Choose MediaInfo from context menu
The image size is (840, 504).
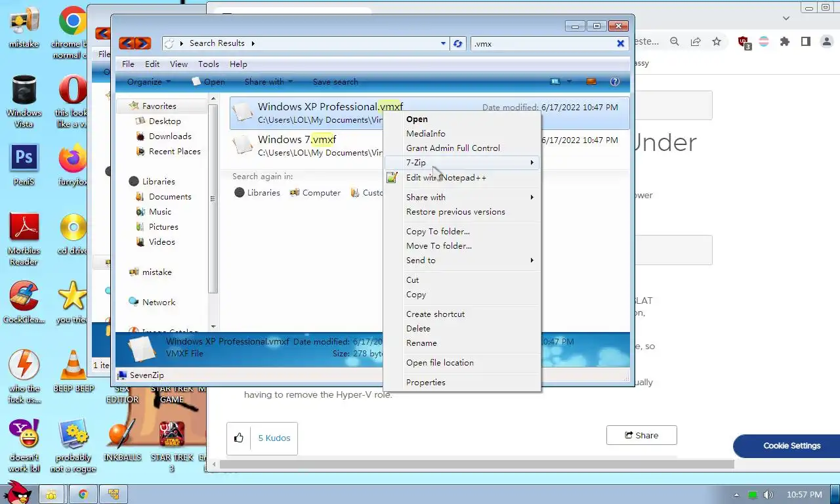pos(462,134)
